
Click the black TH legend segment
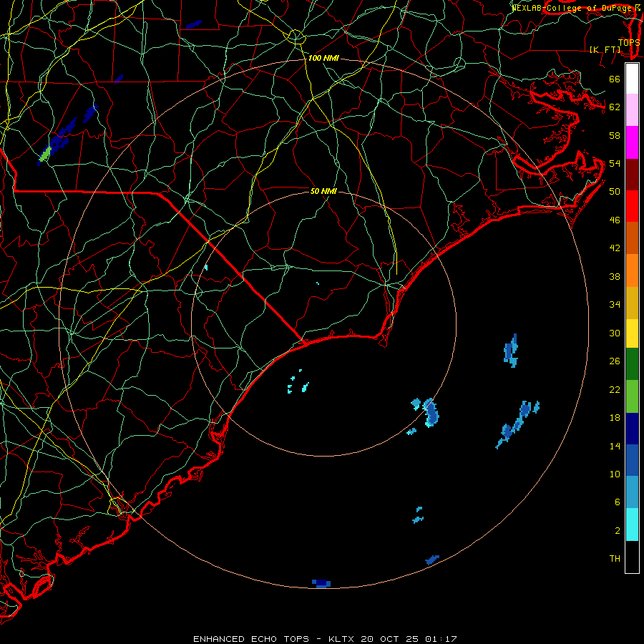coord(632,557)
